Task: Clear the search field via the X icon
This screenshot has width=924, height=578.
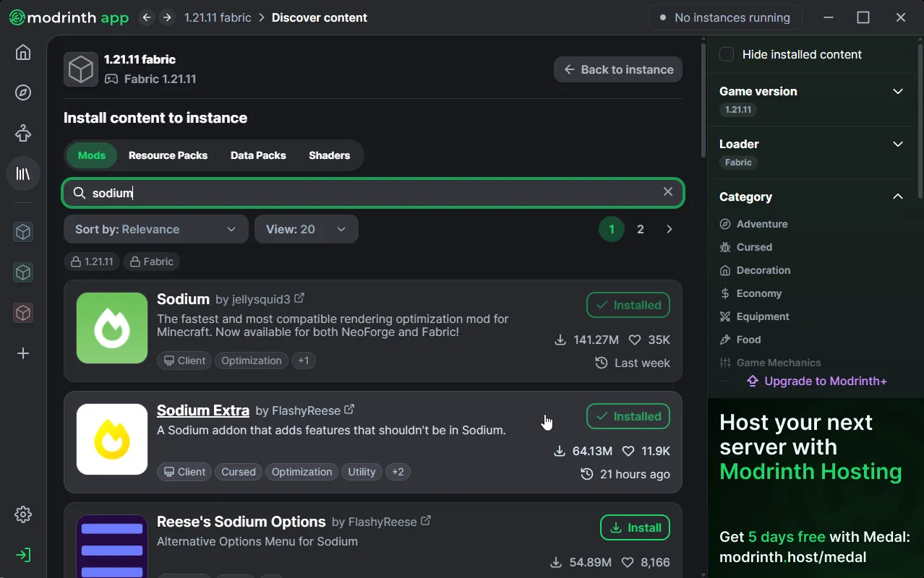Action: coord(667,191)
